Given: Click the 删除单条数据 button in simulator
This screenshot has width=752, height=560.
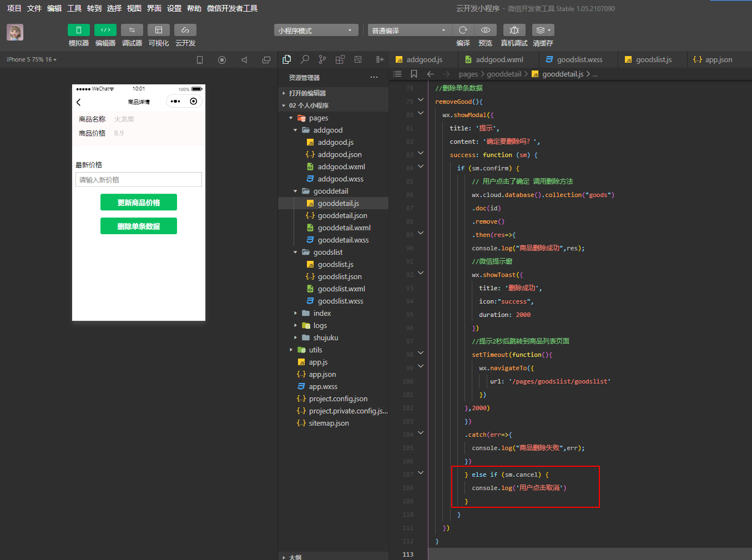Looking at the screenshot, I should [139, 226].
